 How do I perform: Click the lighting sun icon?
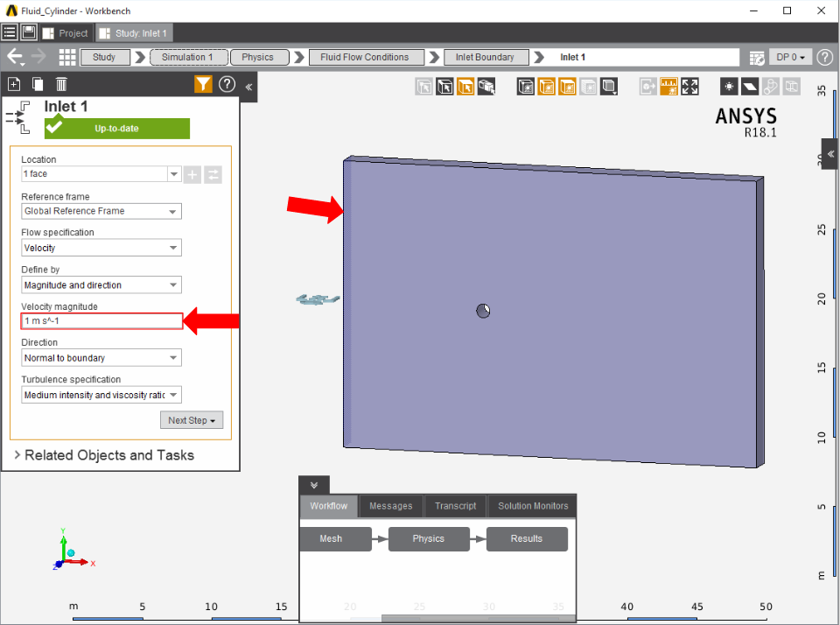pos(729,87)
